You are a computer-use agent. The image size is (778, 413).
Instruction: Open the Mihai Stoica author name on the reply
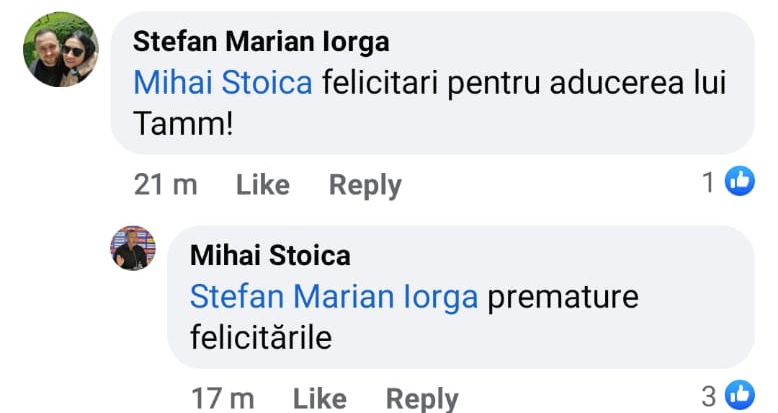[270, 255]
